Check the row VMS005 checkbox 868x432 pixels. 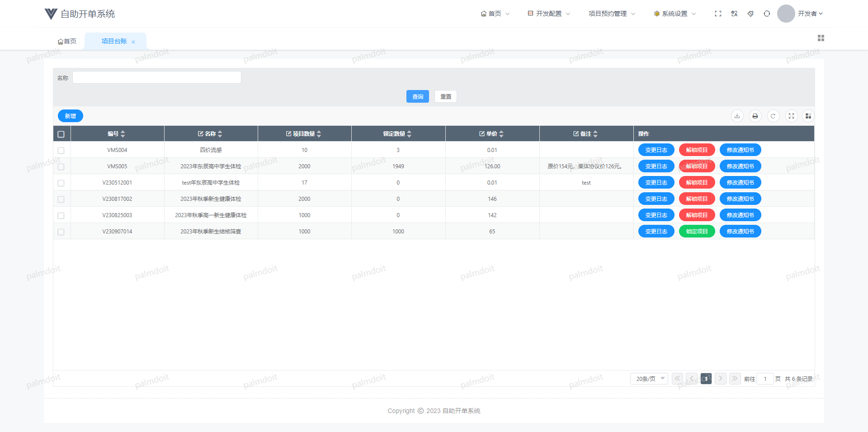click(61, 166)
